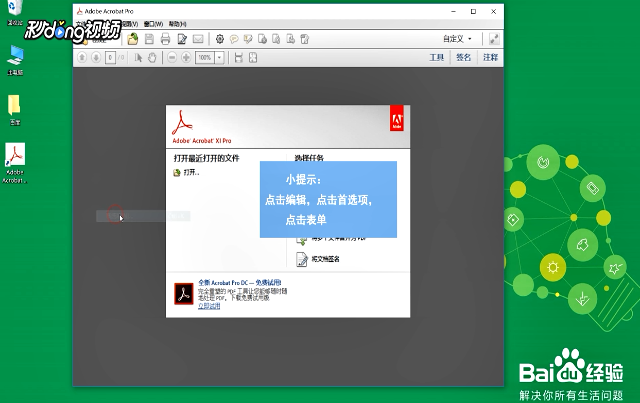The height and width of the screenshot is (403, 640).
Task: Click the This PC desktop icon
Action: [15, 60]
